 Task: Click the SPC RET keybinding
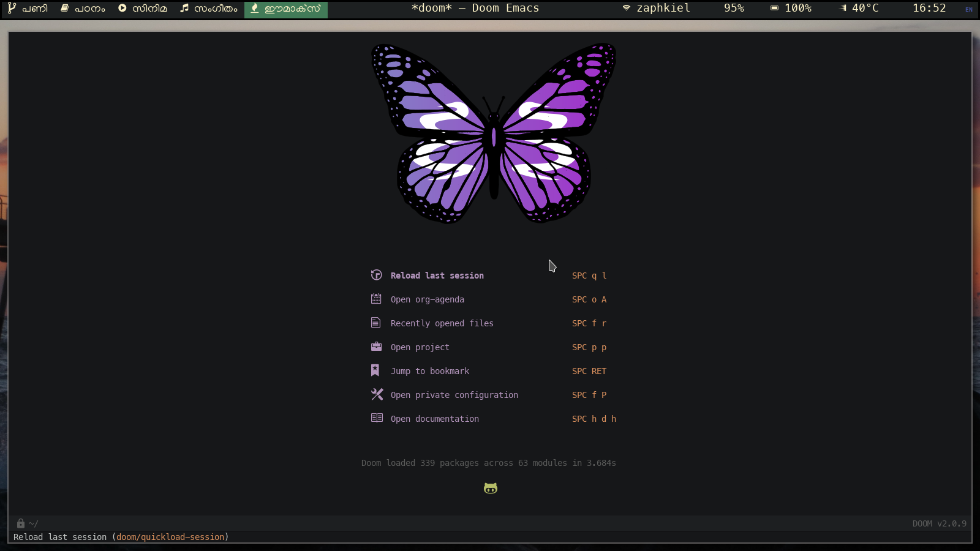[589, 371]
